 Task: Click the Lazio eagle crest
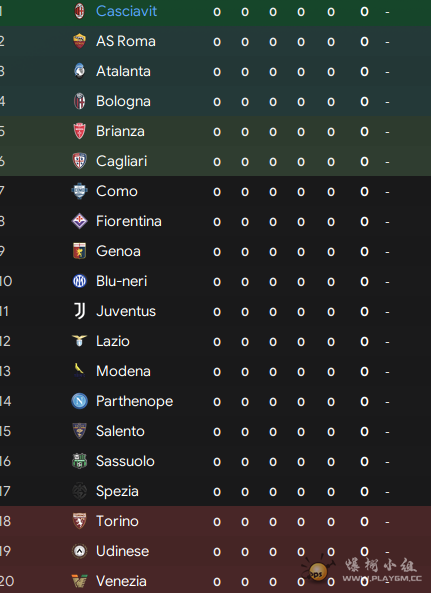coord(79,341)
